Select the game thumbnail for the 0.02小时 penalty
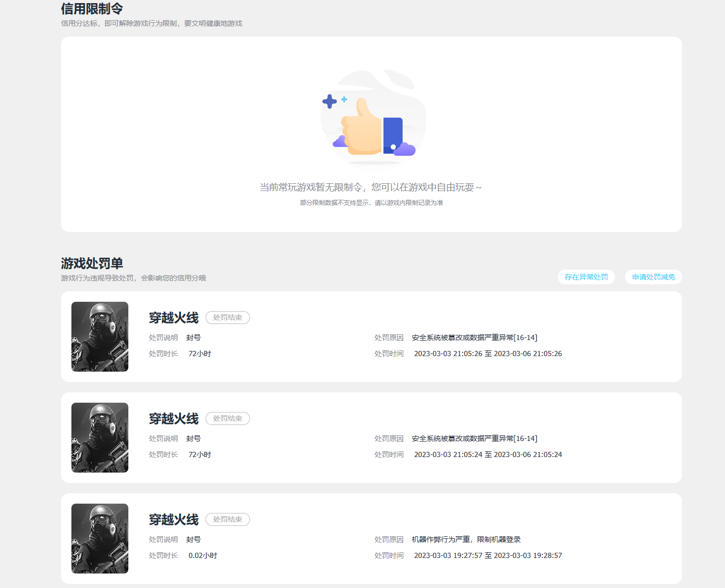Viewport: 725px width, 588px height. pyautogui.click(x=100, y=538)
